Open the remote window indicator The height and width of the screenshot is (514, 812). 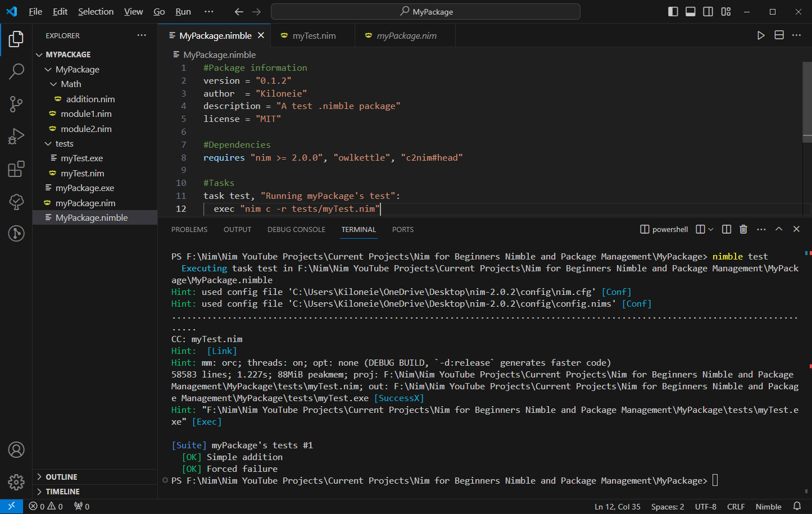coord(11,506)
